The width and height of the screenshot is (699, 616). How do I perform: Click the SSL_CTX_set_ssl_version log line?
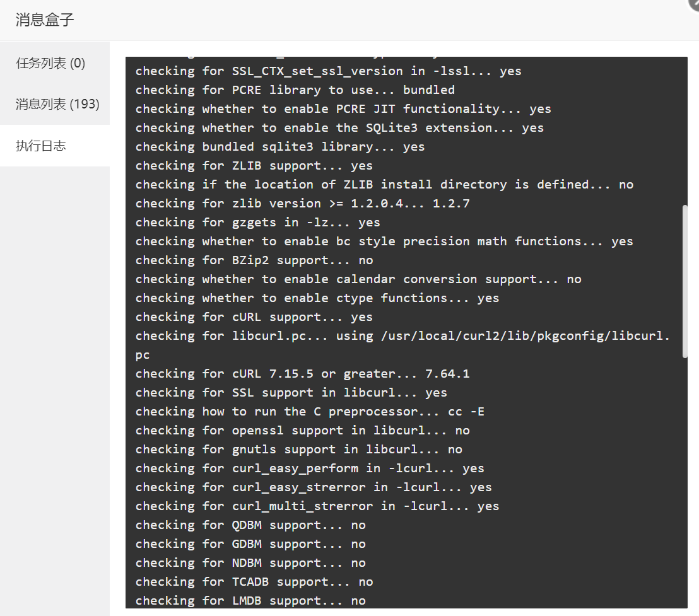coord(328,71)
